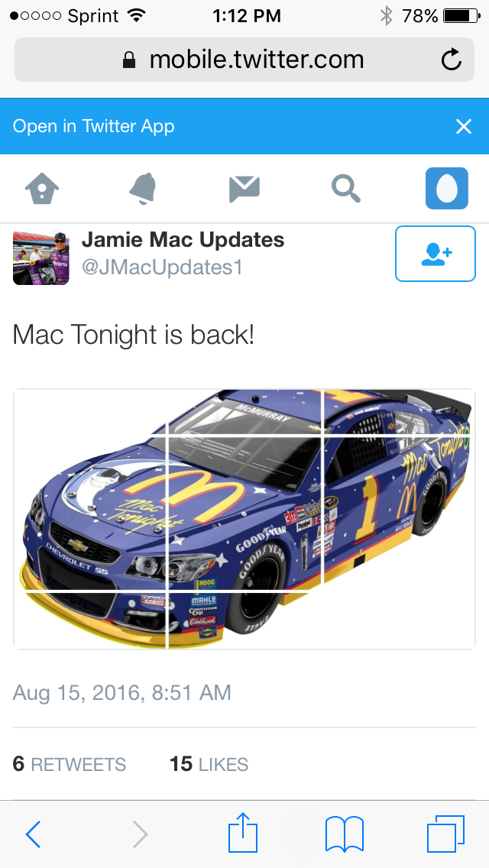Go back with the Safari back arrow
This screenshot has height=868, width=489.
tap(33, 834)
